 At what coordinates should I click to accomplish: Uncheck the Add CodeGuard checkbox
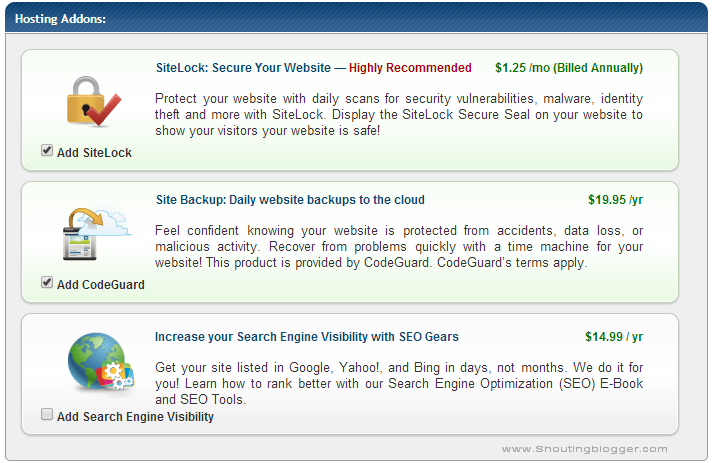click(x=47, y=283)
